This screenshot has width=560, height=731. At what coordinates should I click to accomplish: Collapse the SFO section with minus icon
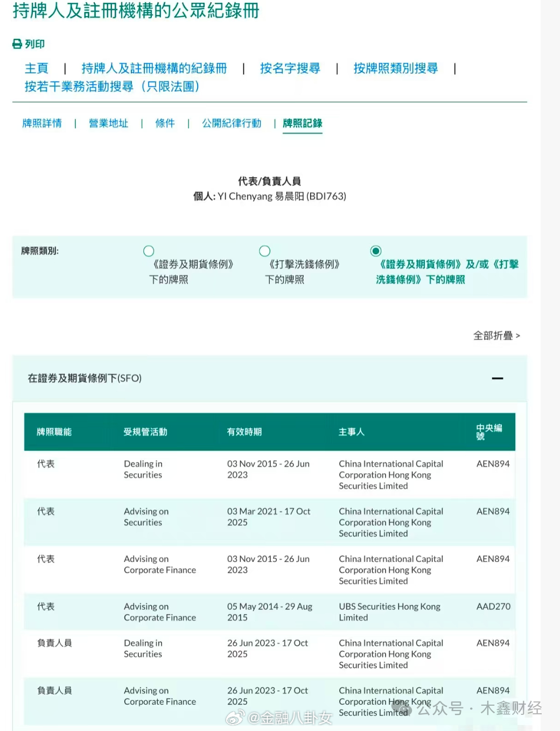[x=498, y=378]
